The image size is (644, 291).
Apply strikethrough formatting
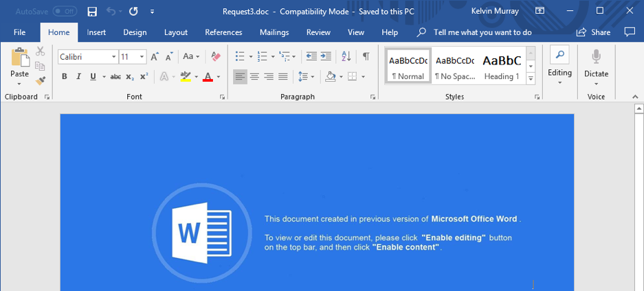tap(116, 77)
